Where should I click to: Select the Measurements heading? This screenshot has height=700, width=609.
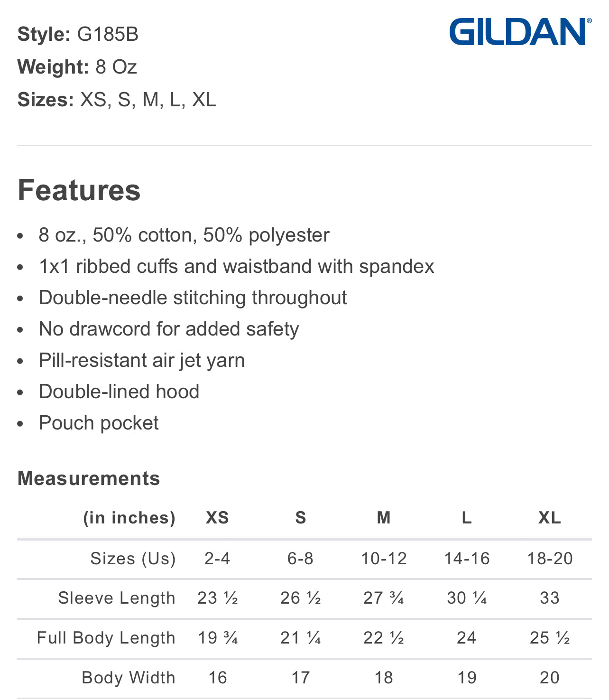tap(89, 478)
